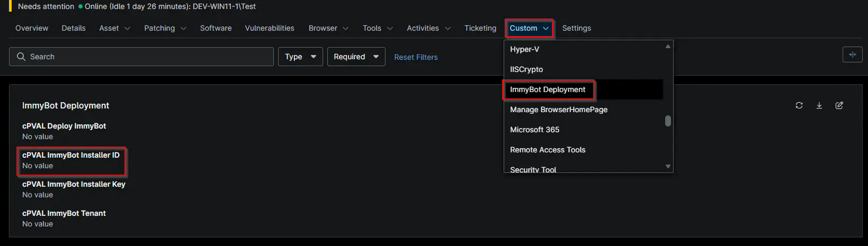Go to the Software tab
868x246 pixels.
pyautogui.click(x=216, y=28)
